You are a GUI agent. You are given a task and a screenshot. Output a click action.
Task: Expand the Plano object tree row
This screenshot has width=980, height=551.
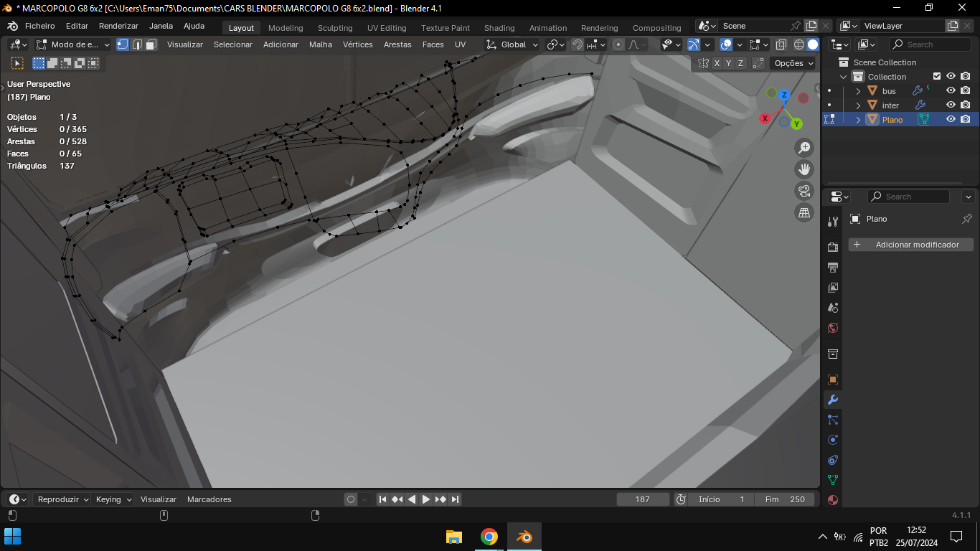(x=858, y=120)
